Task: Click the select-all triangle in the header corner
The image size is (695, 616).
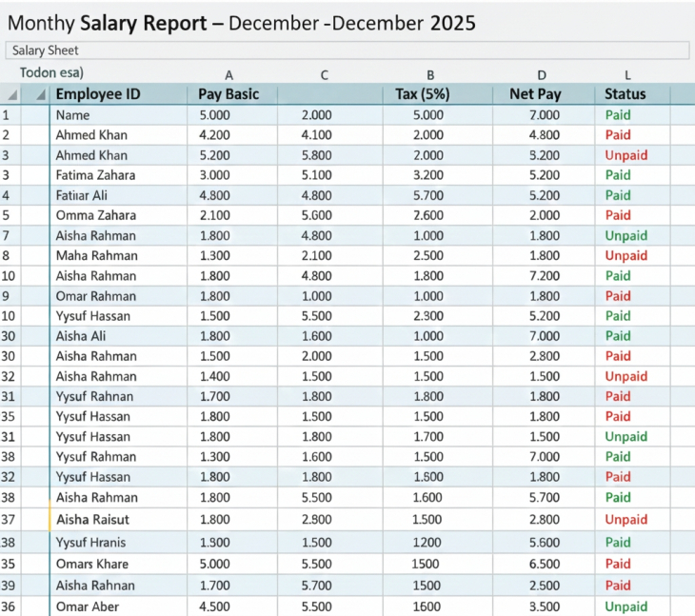Action: point(11,94)
